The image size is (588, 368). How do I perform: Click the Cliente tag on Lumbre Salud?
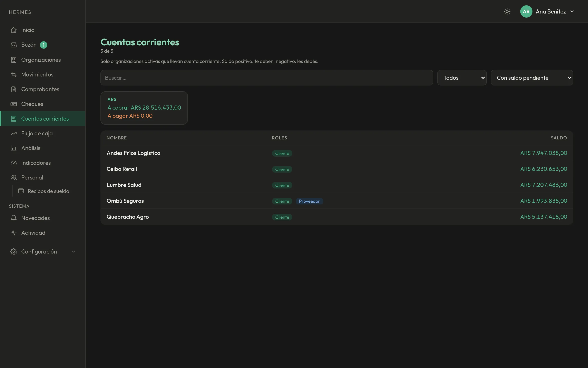point(282,185)
